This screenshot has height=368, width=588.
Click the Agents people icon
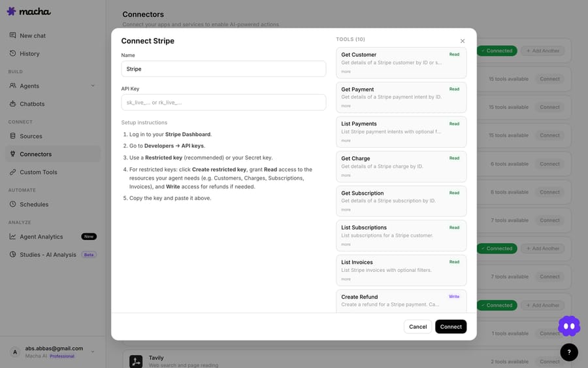13,86
